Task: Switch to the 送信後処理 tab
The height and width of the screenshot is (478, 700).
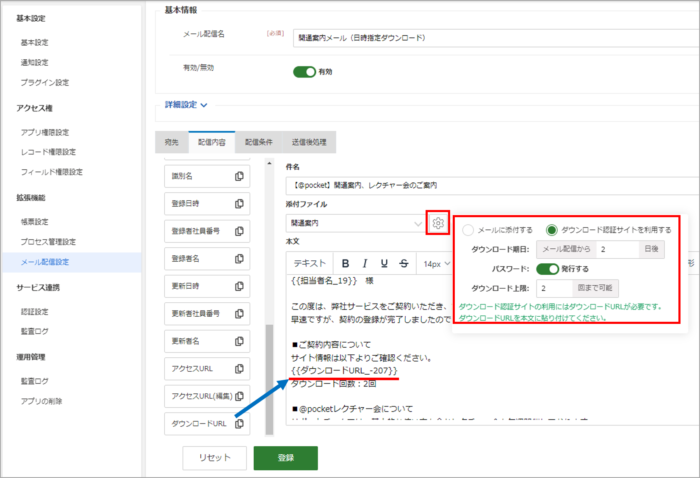Action: (x=309, y=142)
